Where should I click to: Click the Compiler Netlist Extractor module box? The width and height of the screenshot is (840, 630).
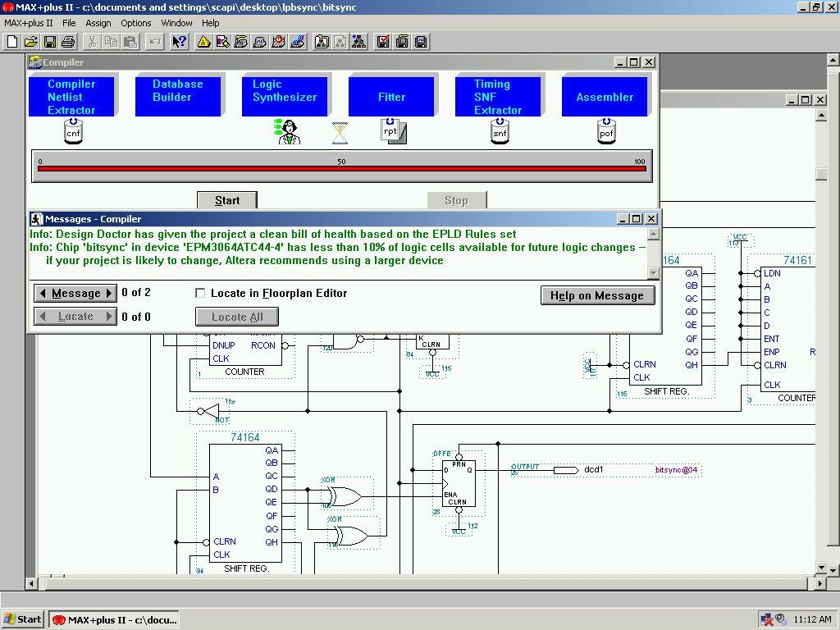coord(71,97)
